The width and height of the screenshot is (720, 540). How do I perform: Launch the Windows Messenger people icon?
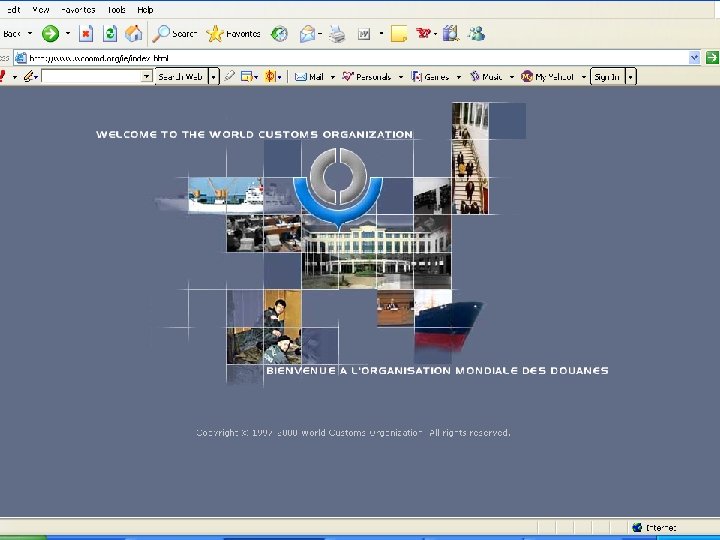[476, 34]
